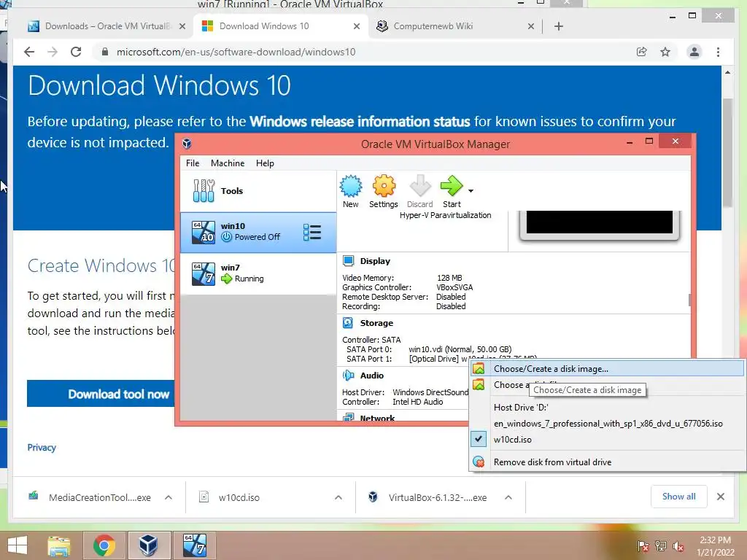Open win7 VM taskbar icon

click(194, 545)
